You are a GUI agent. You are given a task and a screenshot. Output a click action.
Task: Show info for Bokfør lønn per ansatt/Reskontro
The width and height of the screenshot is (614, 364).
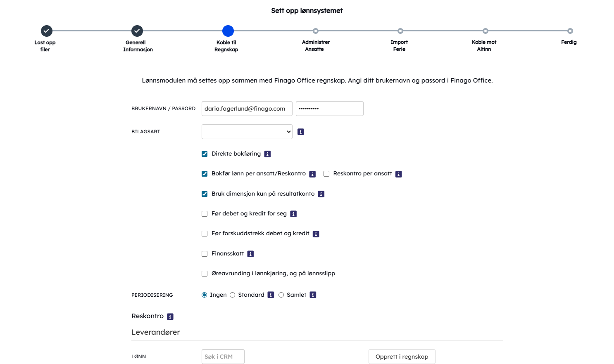(x=313, y=174)
